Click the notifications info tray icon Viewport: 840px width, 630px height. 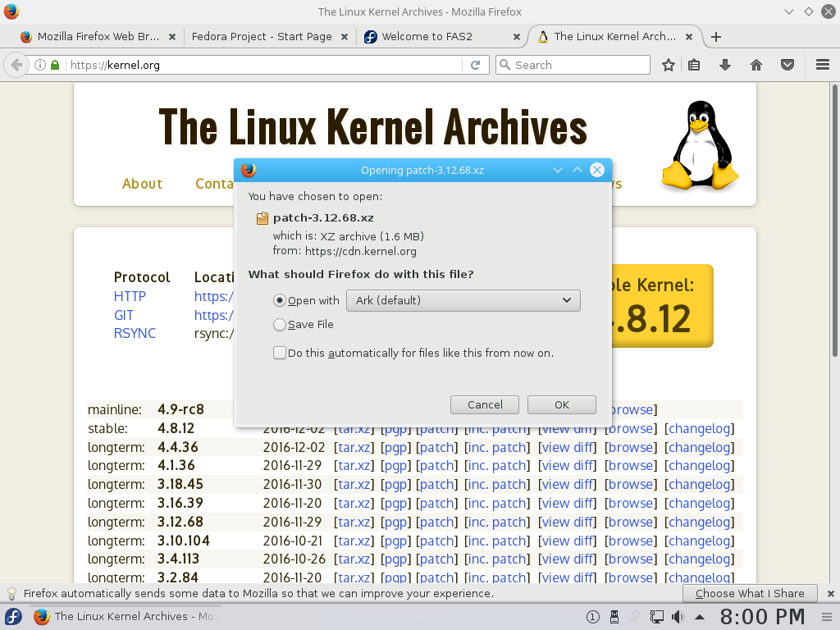[592, 617]
